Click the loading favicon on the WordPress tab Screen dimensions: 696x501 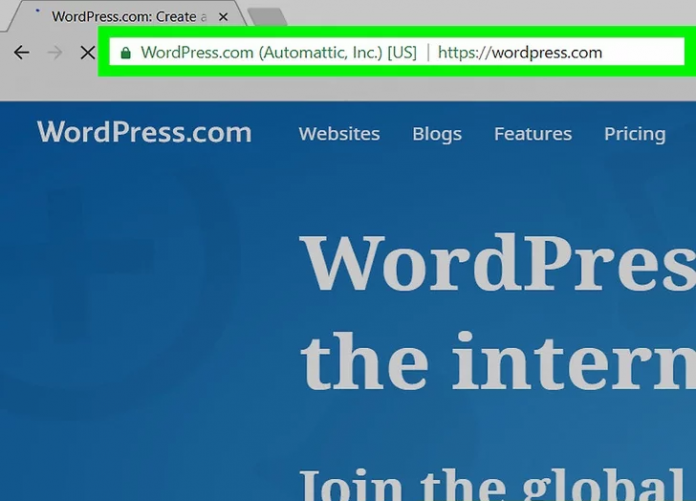[38, 14]
